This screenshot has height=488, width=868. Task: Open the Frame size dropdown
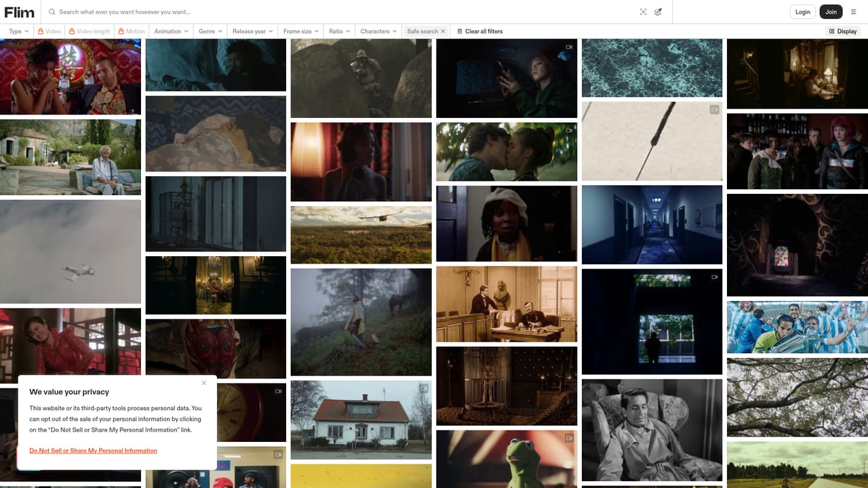[301, 31]
